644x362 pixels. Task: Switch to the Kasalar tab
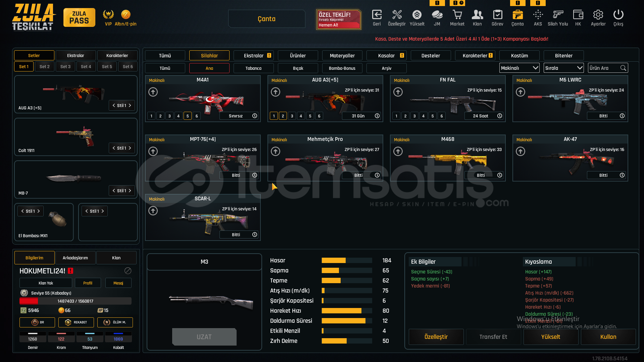(x=387, y=56)
